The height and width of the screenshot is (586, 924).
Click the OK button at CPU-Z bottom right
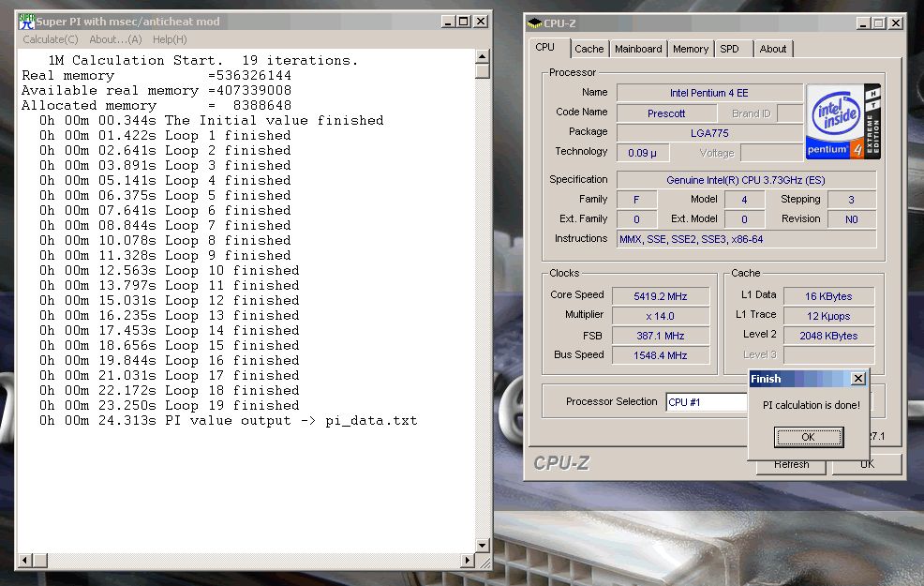(867, 464)
